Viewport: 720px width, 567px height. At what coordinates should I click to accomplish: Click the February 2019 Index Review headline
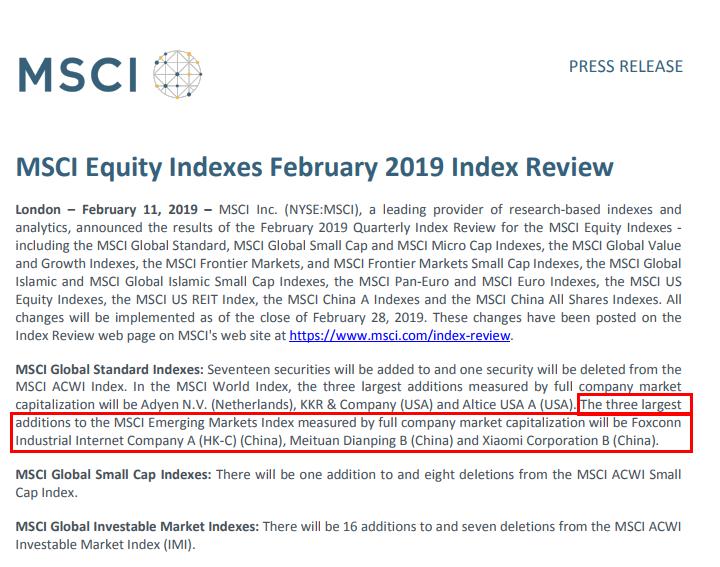point(315,167)
